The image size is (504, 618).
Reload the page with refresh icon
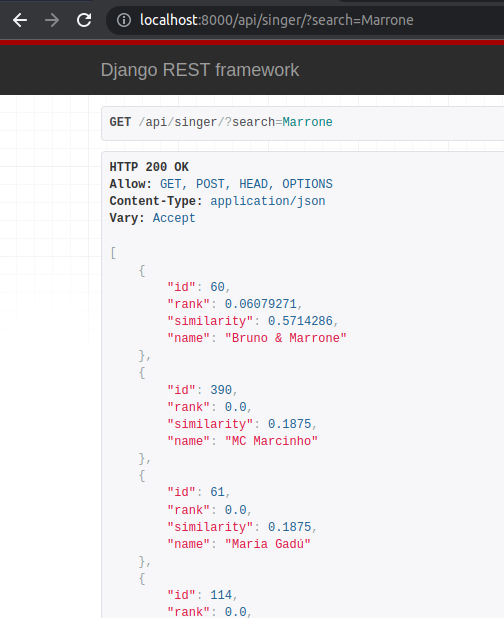84,20
